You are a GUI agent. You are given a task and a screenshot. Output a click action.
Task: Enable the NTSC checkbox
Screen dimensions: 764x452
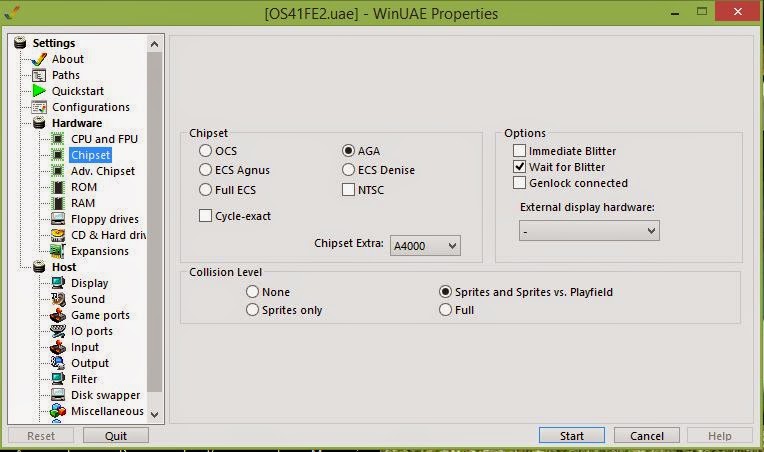(x=348, y=189)
